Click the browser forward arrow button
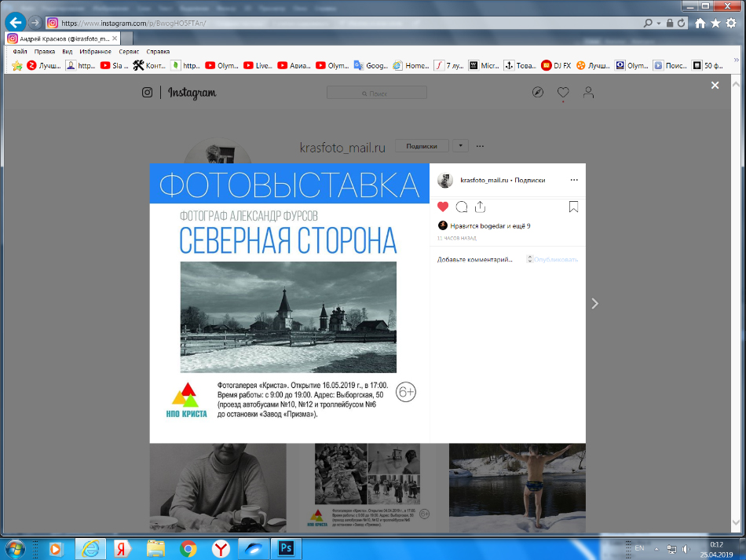 coord(35,23)
